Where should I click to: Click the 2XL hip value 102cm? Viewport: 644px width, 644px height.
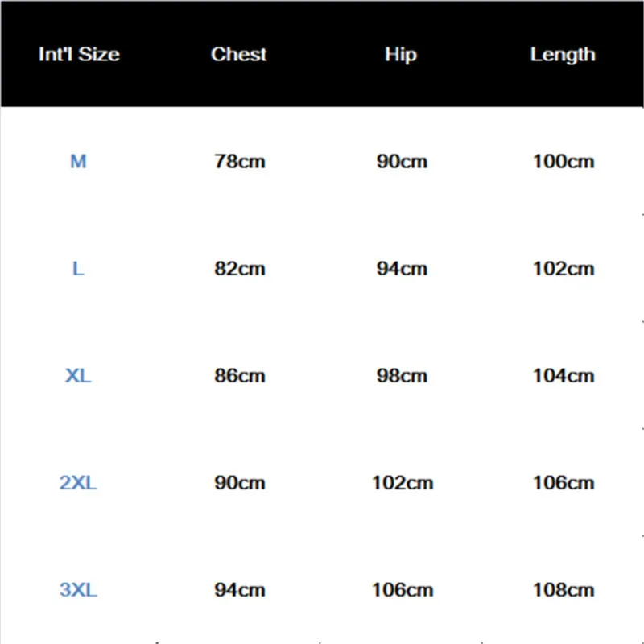(402, 482)
